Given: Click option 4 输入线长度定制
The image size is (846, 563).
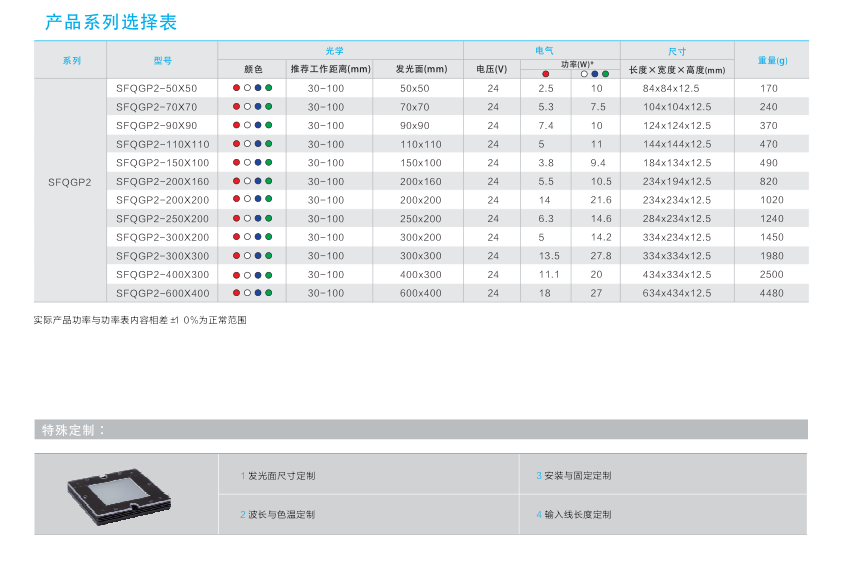Looking at the screenshot, I should pos(574,514).
